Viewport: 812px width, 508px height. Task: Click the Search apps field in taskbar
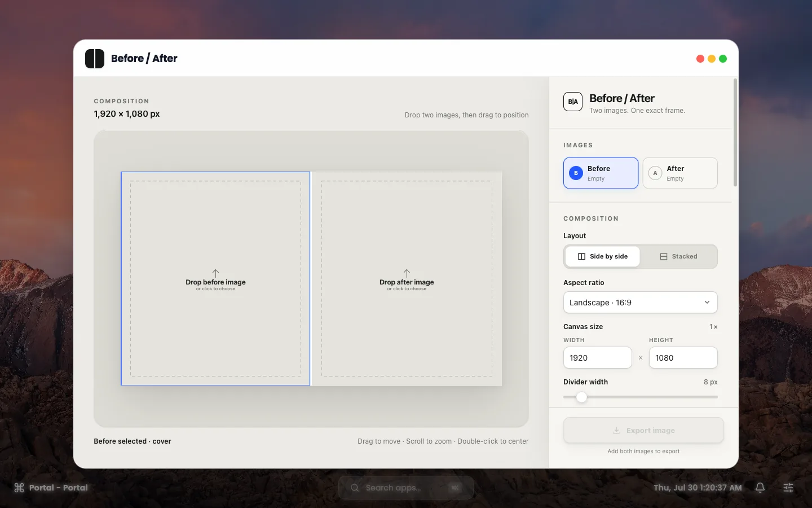tap(406, 488)
